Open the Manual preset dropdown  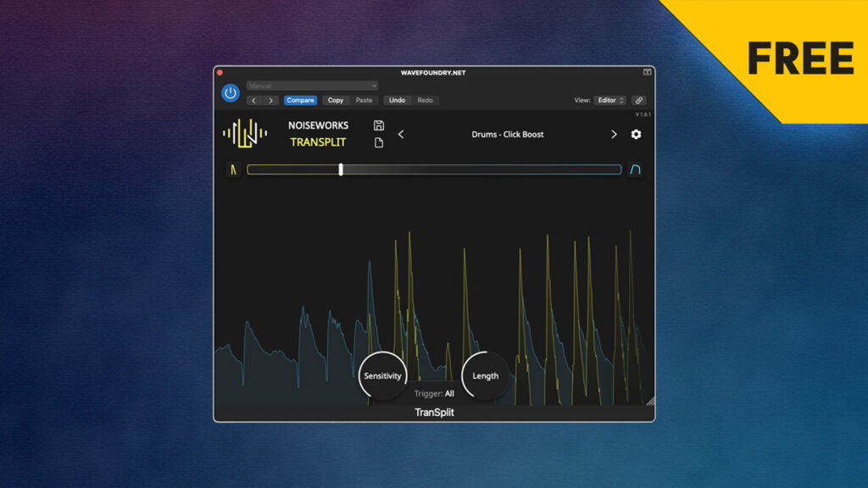pos(312,86)
